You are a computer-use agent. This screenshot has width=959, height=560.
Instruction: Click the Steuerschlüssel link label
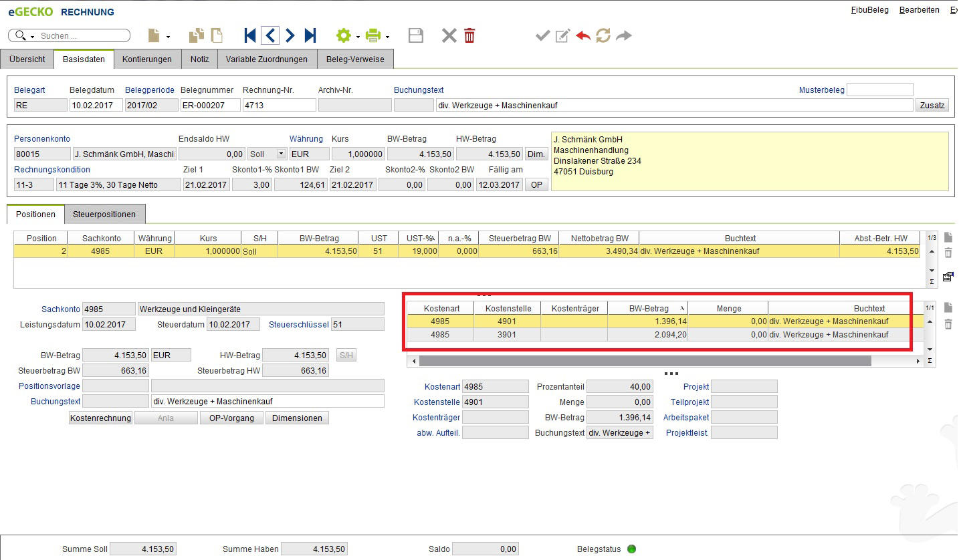[x=299, y=325]
